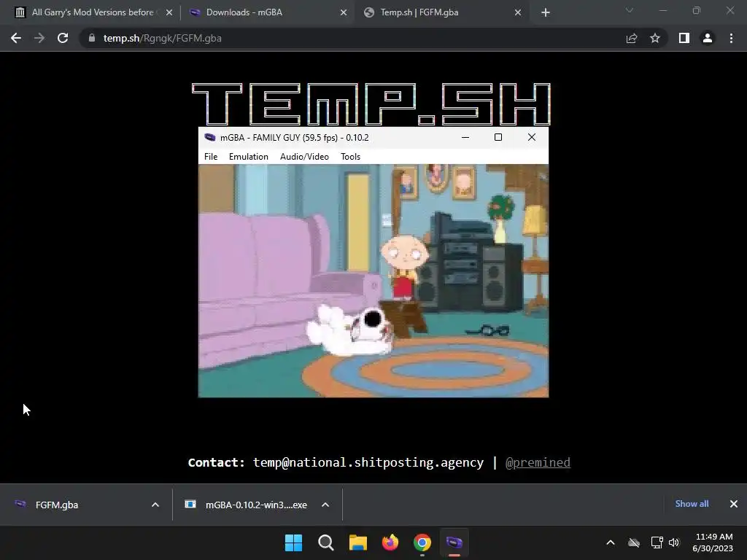Close the Temp.sh FGFM.gba tab
The width and height of the screenshot is (747, 560).
coord(518,13)
